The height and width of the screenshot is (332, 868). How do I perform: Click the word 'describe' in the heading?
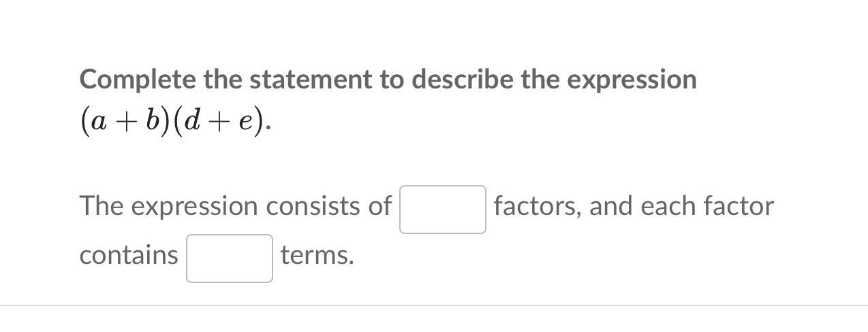click(463, 80)
